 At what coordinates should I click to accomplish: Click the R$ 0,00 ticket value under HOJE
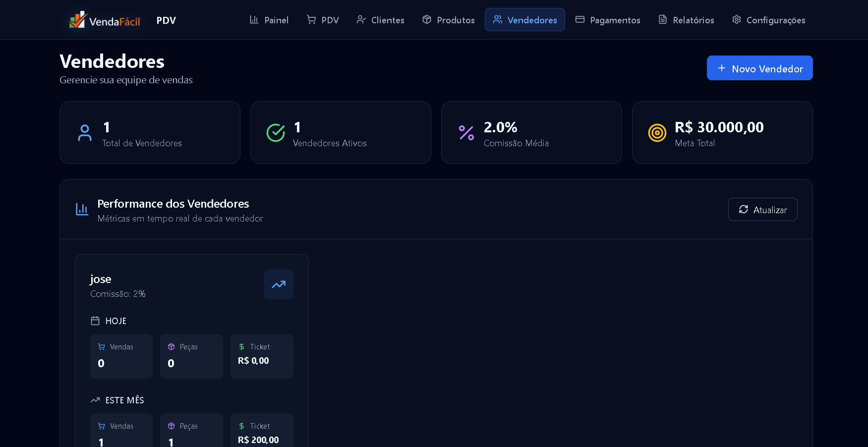(253, 361)
